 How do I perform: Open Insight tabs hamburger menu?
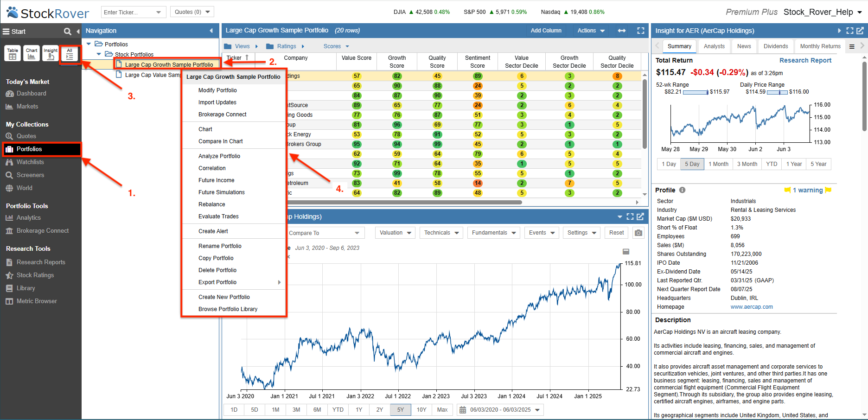coord(852,46)
